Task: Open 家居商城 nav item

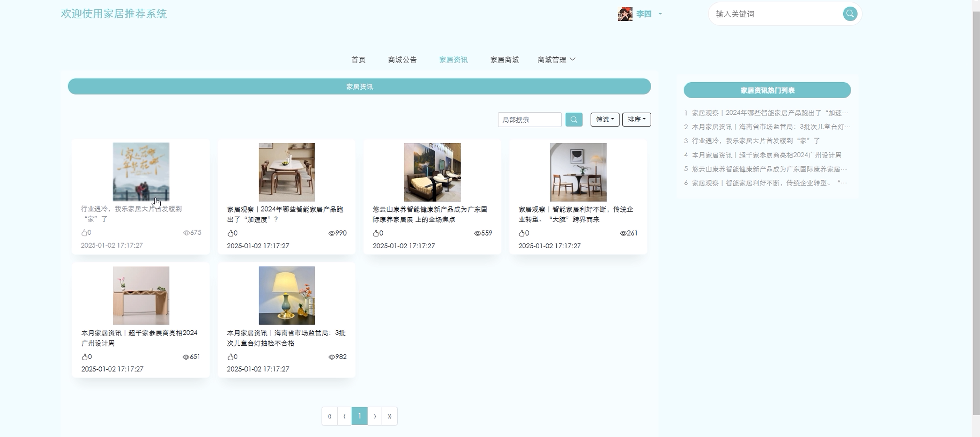Action: click(x=505, y=60)
